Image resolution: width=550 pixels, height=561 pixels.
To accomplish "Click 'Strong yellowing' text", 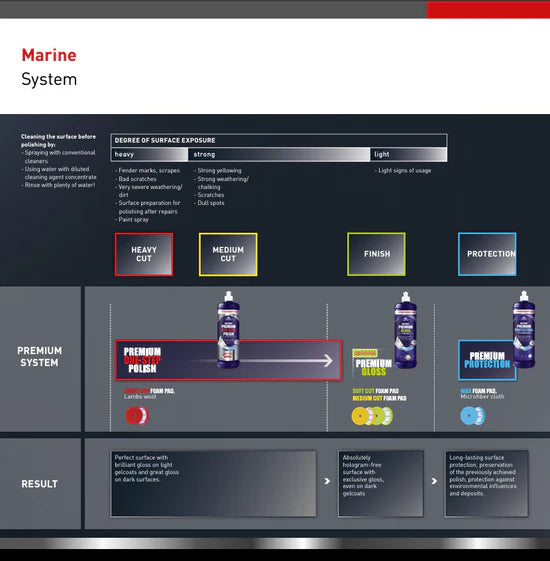I will (x=219, y=171).
